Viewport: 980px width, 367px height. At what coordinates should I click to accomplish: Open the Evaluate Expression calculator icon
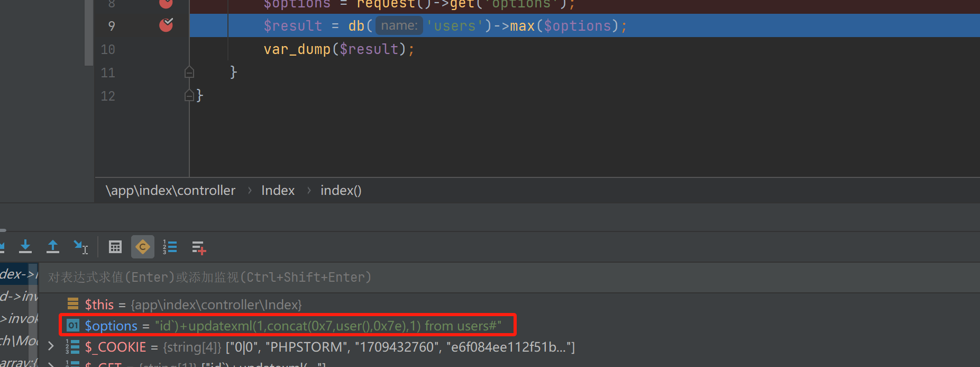115,247
